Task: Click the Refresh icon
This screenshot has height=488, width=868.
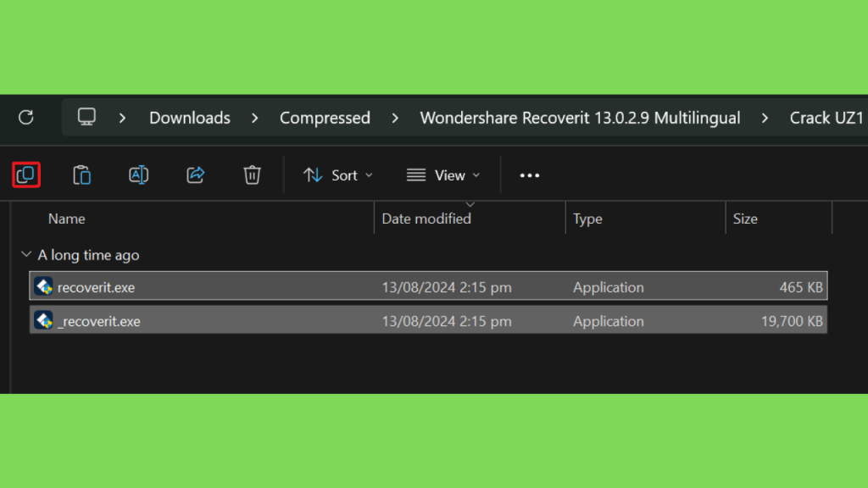Action: [x=26, y=117]
